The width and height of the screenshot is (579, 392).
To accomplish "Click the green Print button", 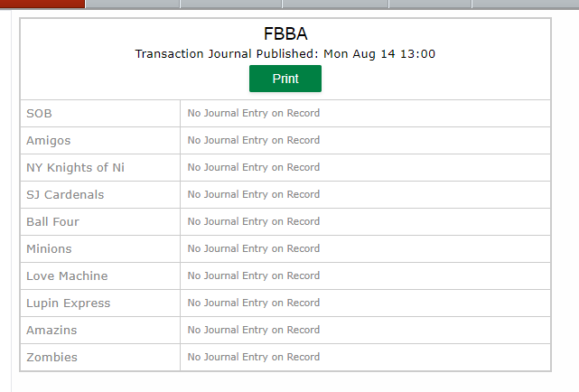I will point(285,79).
